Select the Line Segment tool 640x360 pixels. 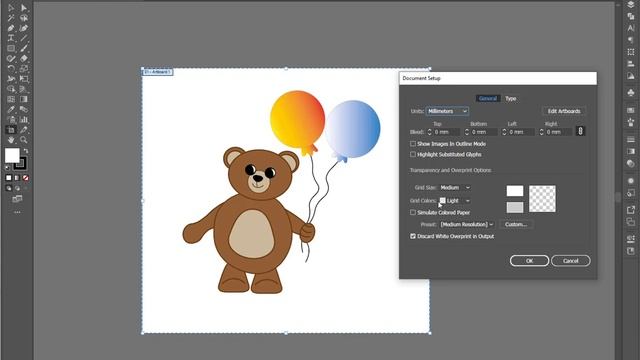coord(24,38)
